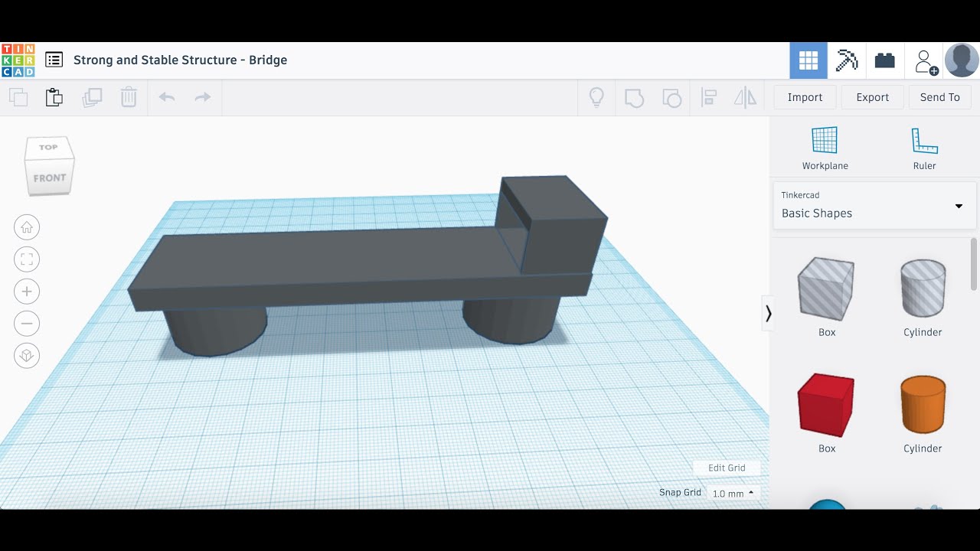Toggle orthographic perspective view
The width and height of the screenshot is (980, 551).
click(27, 356)
